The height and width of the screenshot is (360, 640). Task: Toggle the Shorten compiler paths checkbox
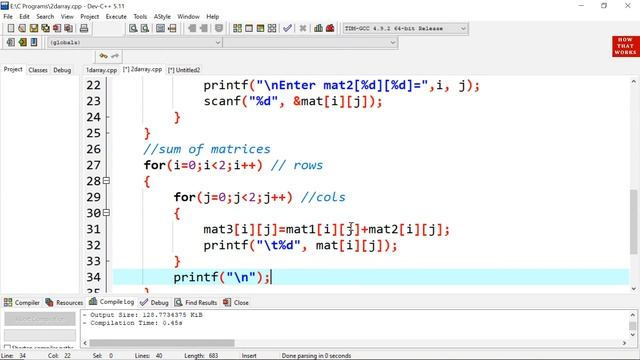pyautogui.click(x=7, y=347)
